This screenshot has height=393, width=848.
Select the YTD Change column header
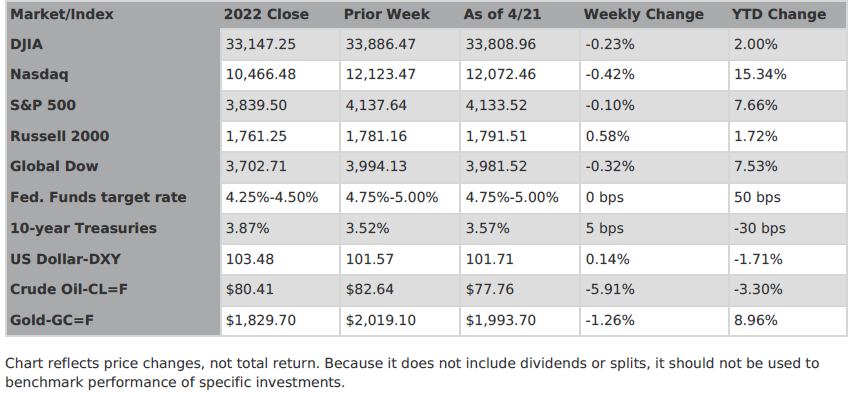click(778, 15)
